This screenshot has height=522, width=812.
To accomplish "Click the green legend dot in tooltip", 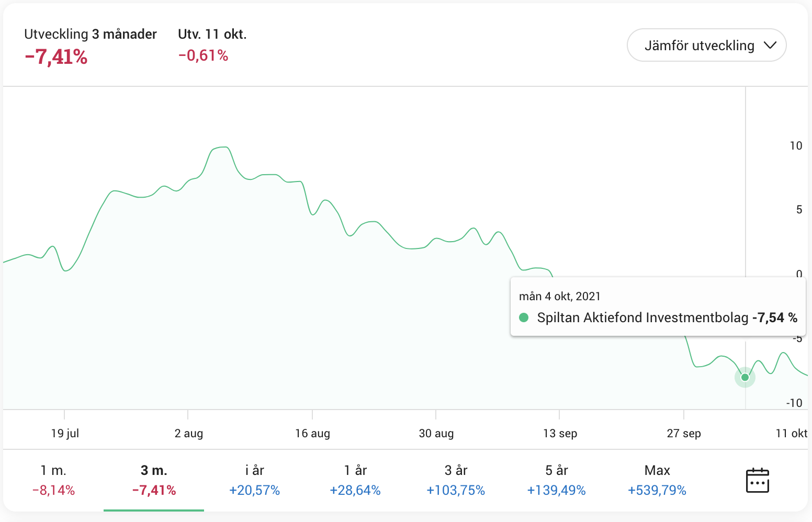I will coord(524,317).
